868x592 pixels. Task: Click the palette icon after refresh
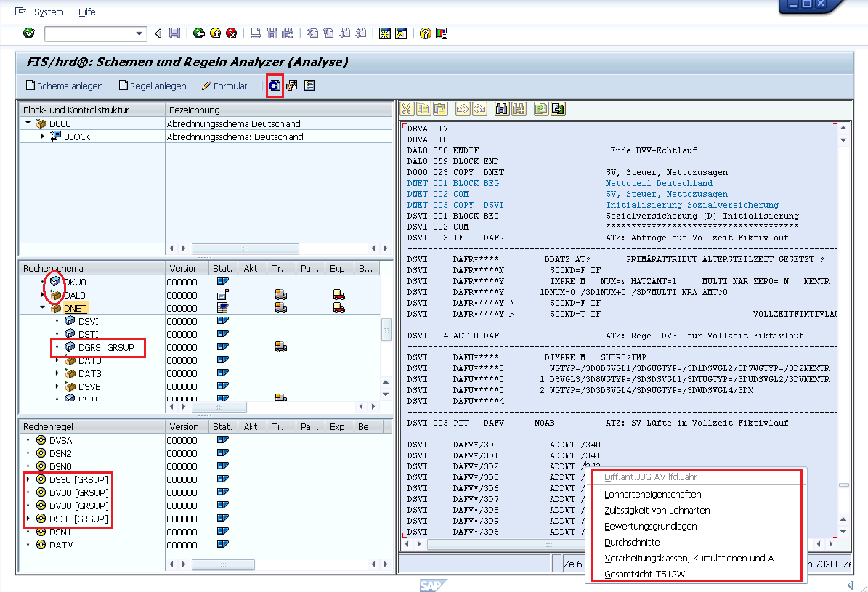(292, 86)
